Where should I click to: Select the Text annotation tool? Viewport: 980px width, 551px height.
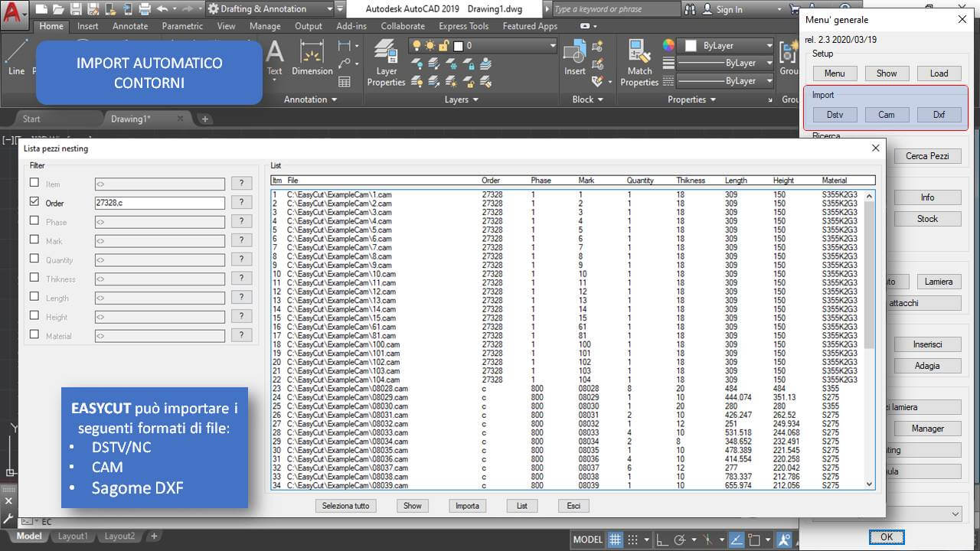274,58
